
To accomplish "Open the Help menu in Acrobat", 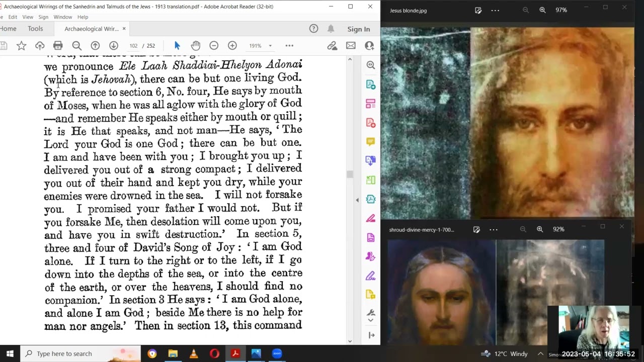I will coord(83,17).
